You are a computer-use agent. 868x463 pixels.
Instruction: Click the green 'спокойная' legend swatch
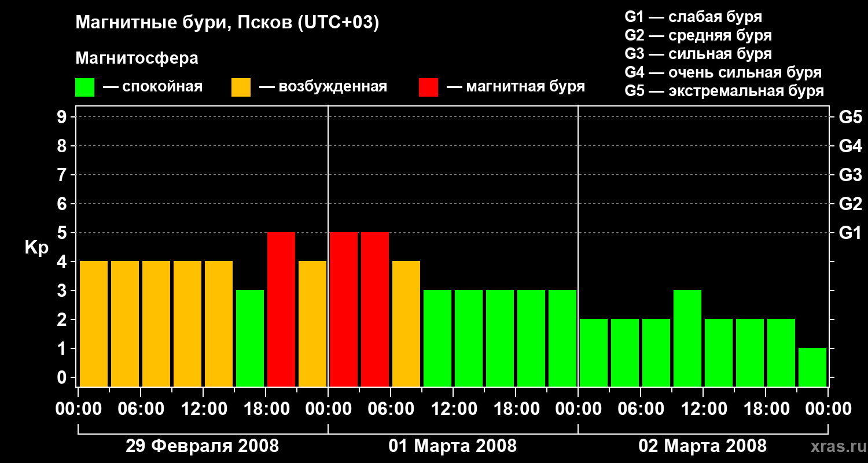pos(84,87)
